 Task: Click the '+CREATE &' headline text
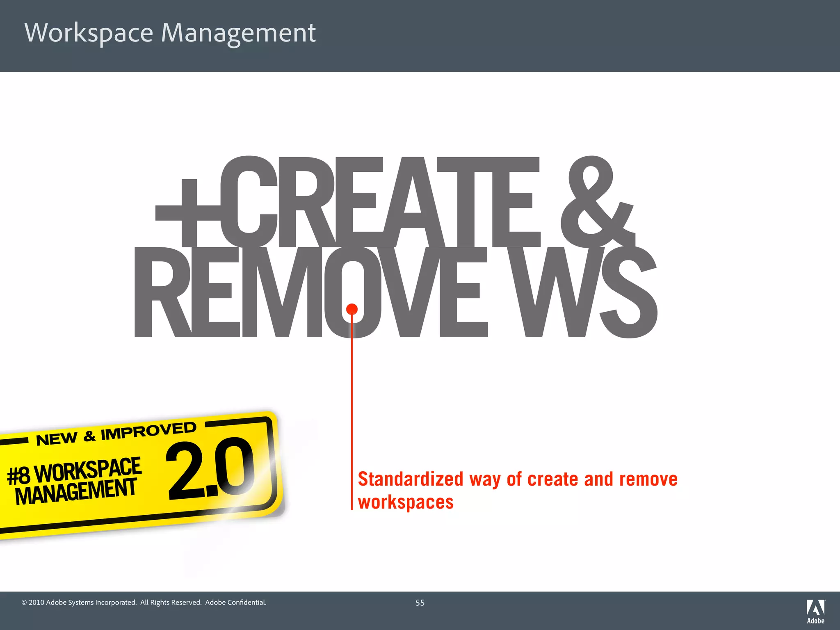(x=395, y=201)
